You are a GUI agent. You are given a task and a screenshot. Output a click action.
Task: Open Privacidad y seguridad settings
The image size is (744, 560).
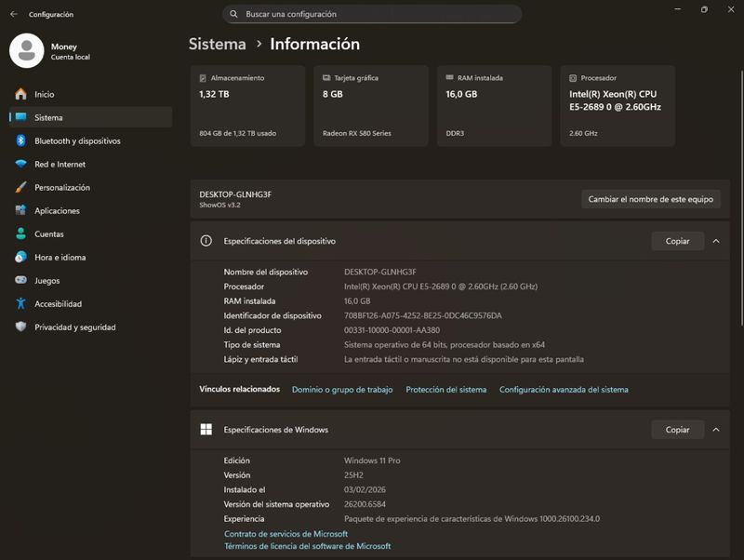click(x=90, y=327)
